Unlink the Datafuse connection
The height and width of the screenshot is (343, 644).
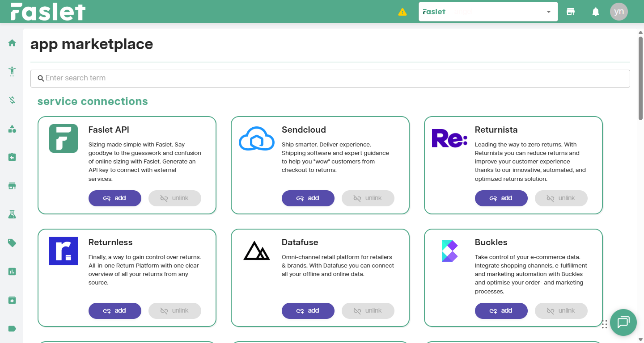pos(368,311)
